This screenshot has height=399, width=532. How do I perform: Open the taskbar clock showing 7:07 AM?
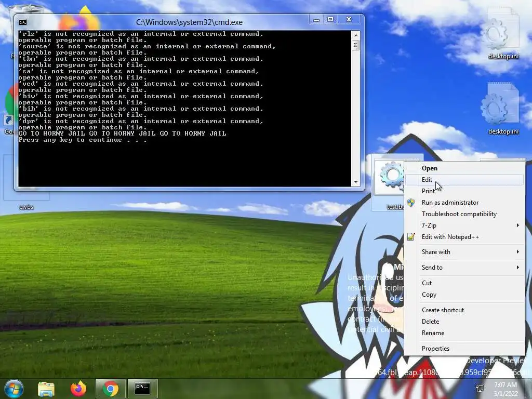pos(506,389)
